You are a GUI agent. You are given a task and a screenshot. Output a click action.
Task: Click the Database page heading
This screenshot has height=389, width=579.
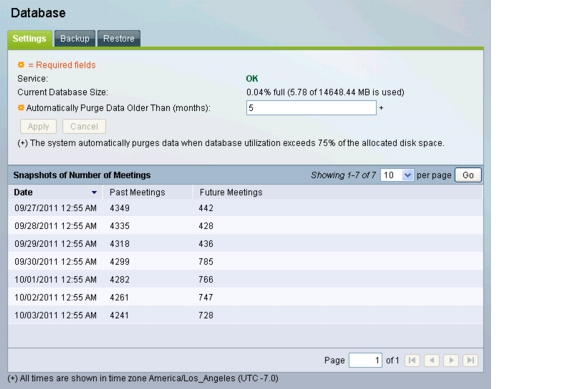click(38, 13)
